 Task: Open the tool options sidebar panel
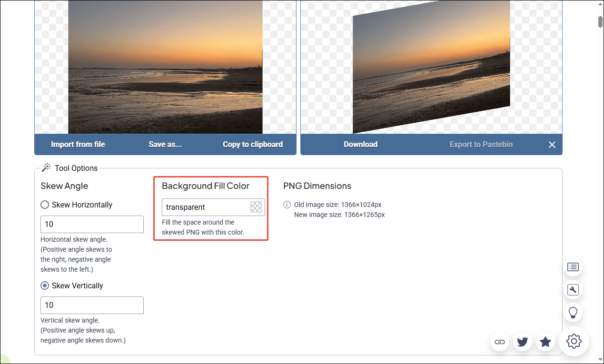click(x=573, y=267)
